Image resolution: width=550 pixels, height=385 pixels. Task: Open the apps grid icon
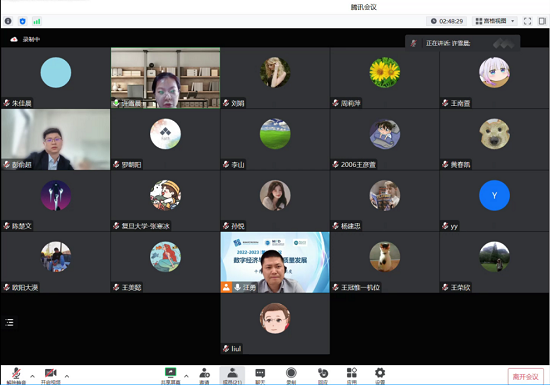pyautogui.click(x=351, y=376)
